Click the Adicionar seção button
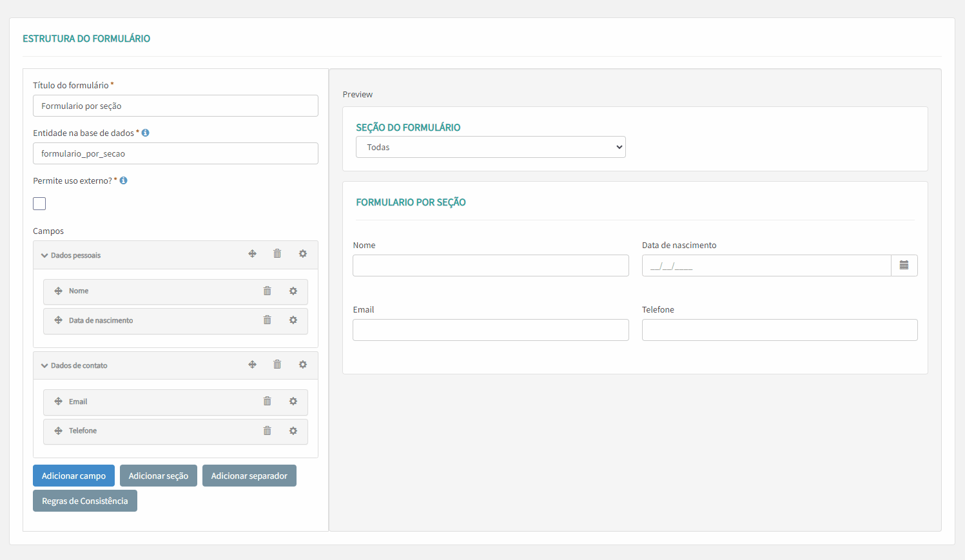The image size is (965, 560). (159, 476)
